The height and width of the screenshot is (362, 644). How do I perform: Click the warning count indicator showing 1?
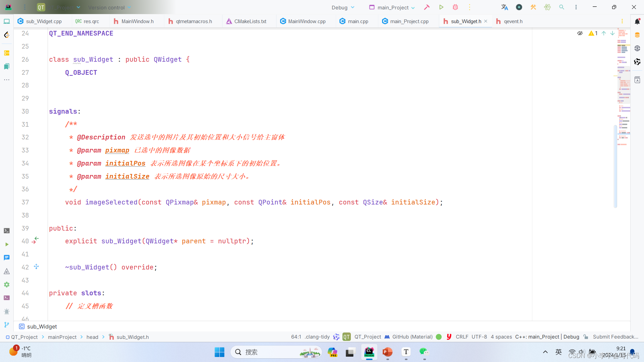pyautogui.click(x=593, y=33)
